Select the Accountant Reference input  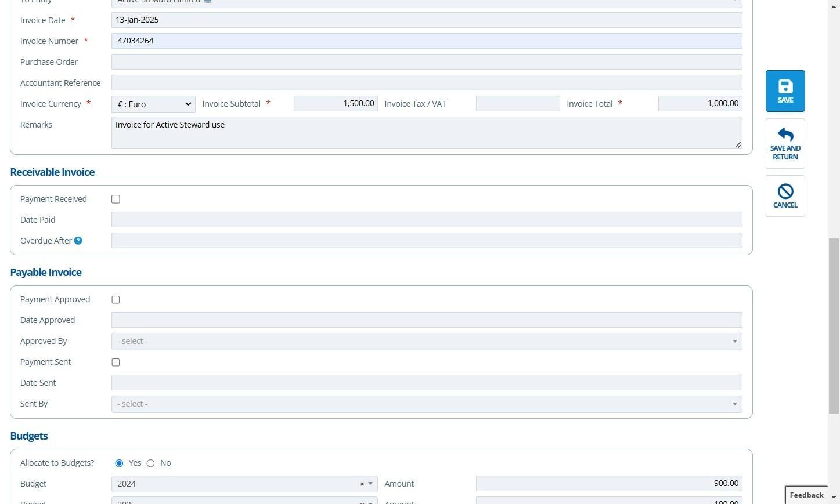point(427,83)
